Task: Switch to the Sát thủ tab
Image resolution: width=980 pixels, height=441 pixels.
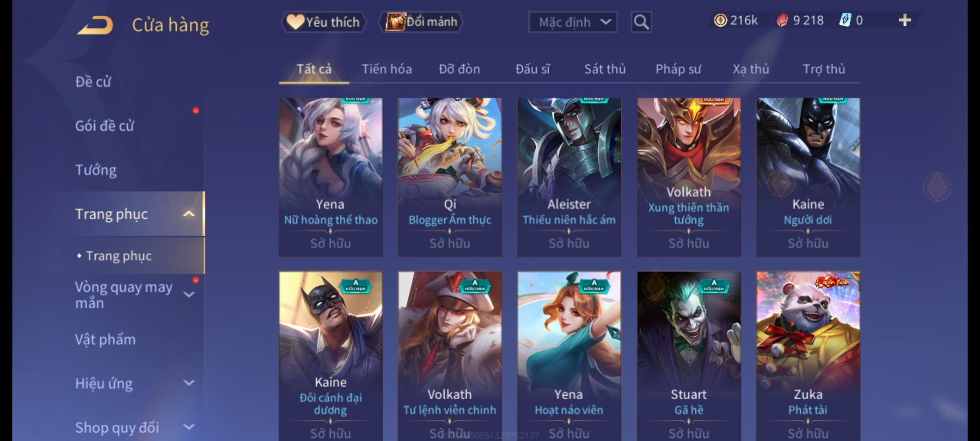Action: point(605,69)
